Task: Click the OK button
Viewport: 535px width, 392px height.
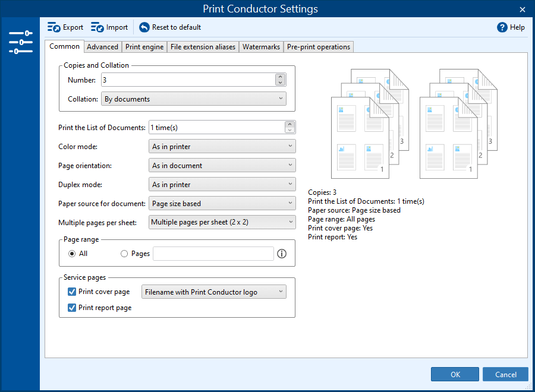Action: [x=455, y=374]
